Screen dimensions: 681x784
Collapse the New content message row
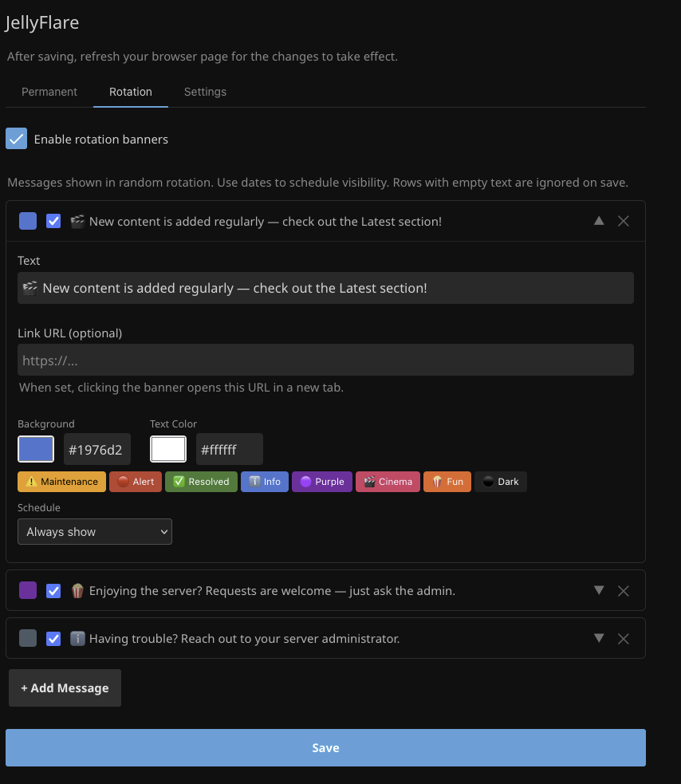599,220
